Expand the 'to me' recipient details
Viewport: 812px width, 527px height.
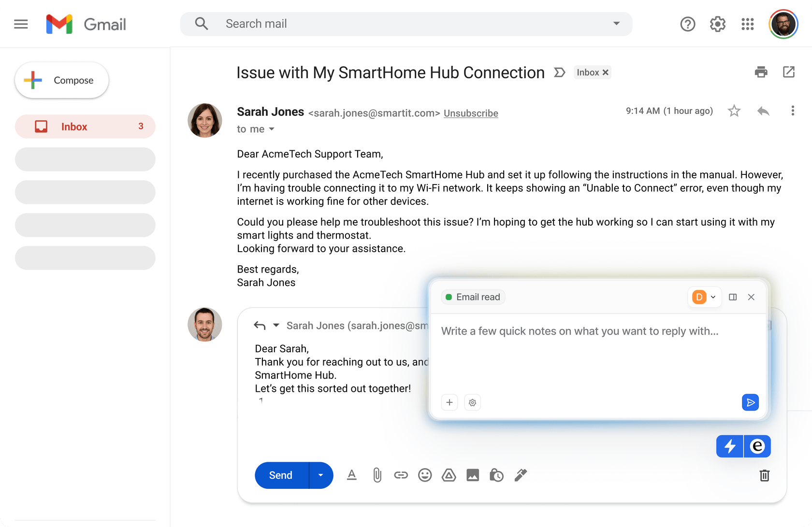pos(272,129)
